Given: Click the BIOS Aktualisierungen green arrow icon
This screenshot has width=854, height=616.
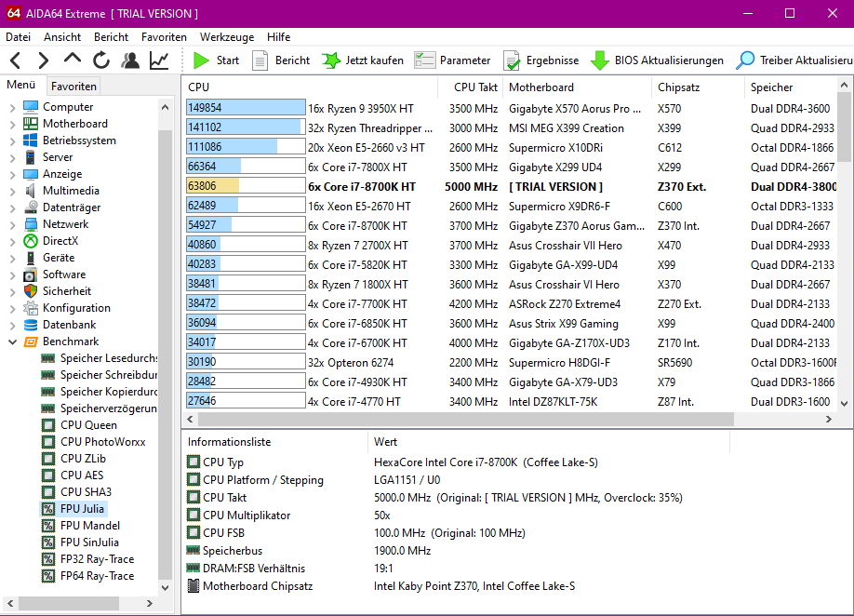Looking at the screenshot, I should click(x=600, y=60).
